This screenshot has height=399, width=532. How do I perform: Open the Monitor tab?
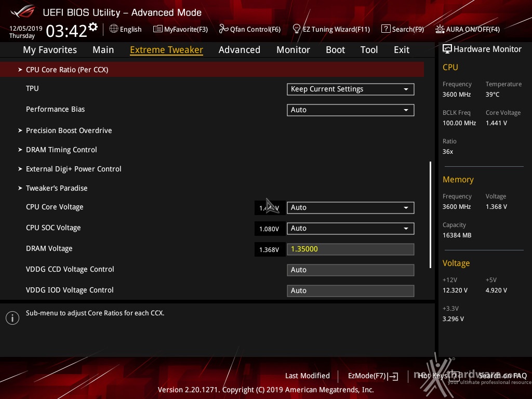293,50
